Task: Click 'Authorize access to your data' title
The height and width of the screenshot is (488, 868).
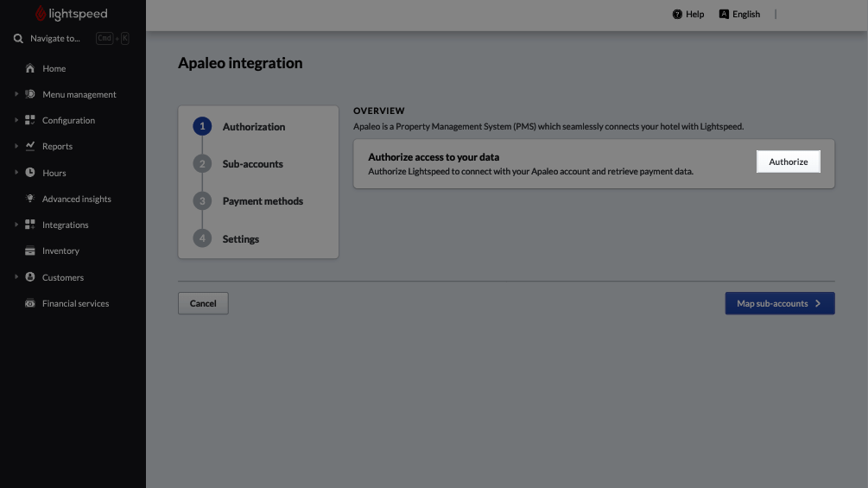Action: pyautogui.click(x=434, y=157)
